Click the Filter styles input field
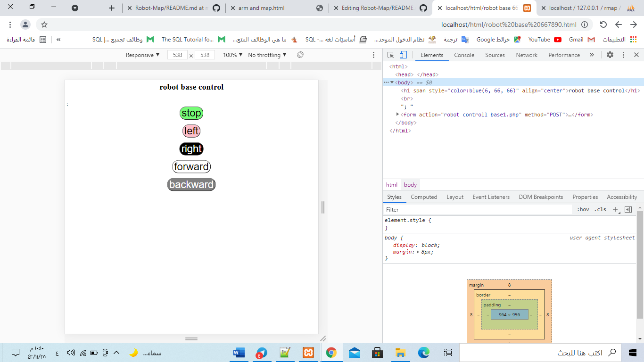This screenshot has height=362, width=644. coord(478,210)
